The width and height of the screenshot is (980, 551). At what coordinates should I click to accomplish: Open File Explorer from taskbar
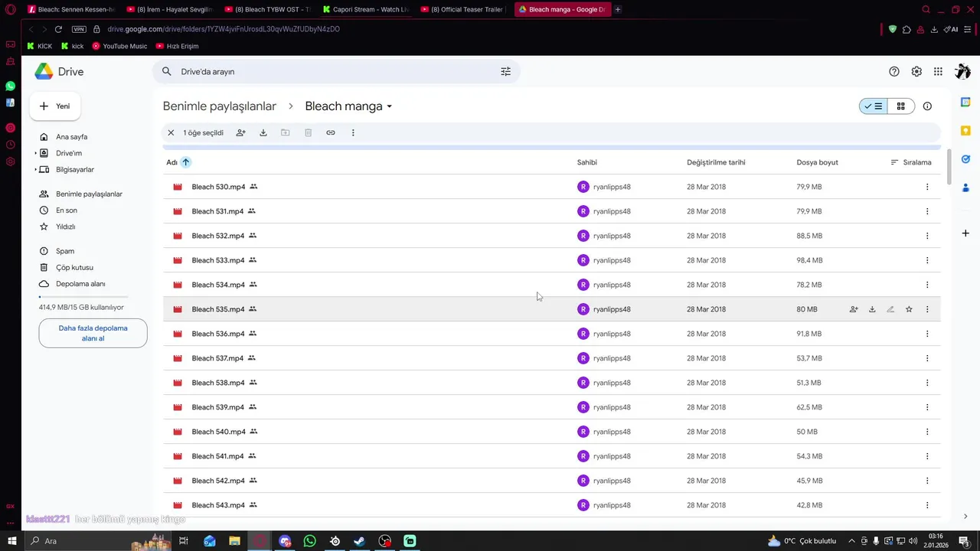coord(235,541)
